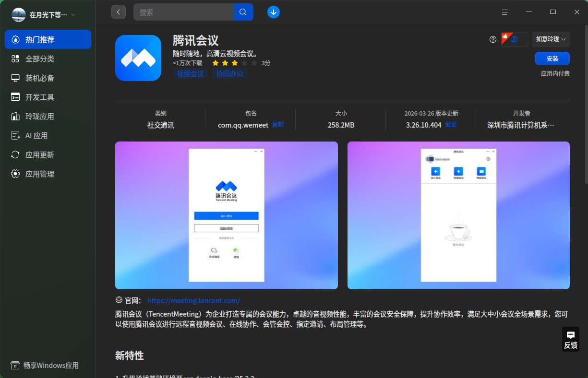The image size is (588, 378).
Task: Open the 开发工具 category
Action: point(48,97)
